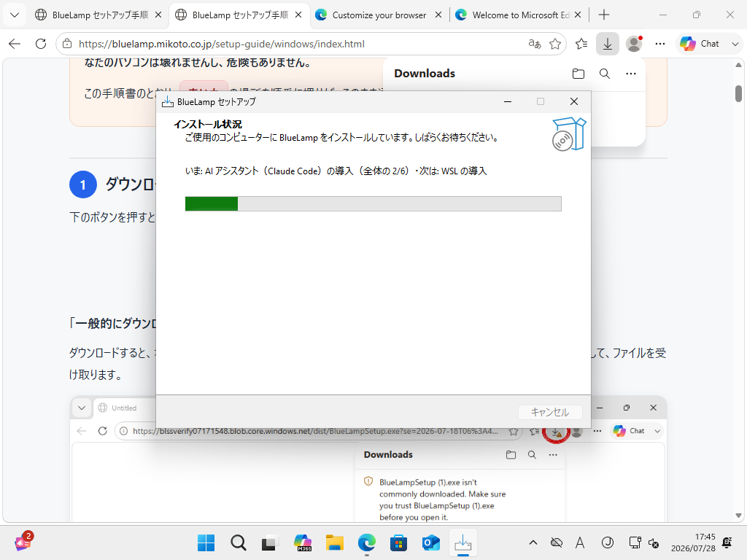Viewport: 747px width, 560px height.
Task: Click the installer progress bar
Action: pyautogui.click(x=373, y=204)
